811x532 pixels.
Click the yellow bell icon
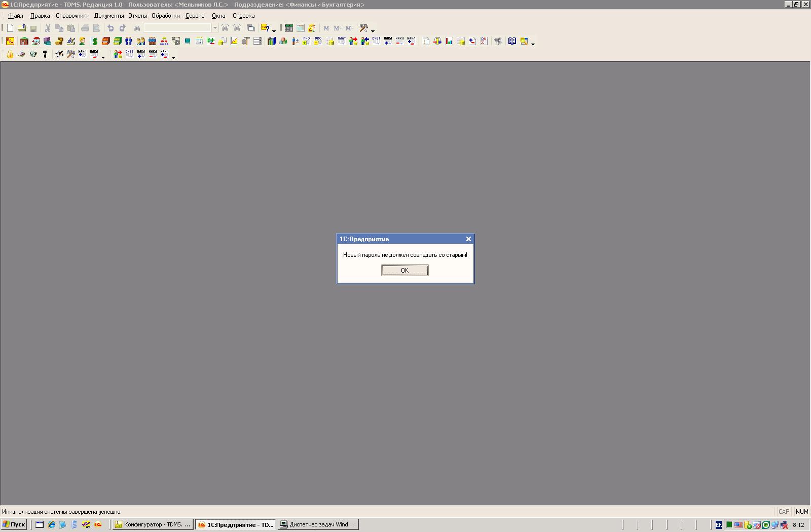click(x=10, y=54)
